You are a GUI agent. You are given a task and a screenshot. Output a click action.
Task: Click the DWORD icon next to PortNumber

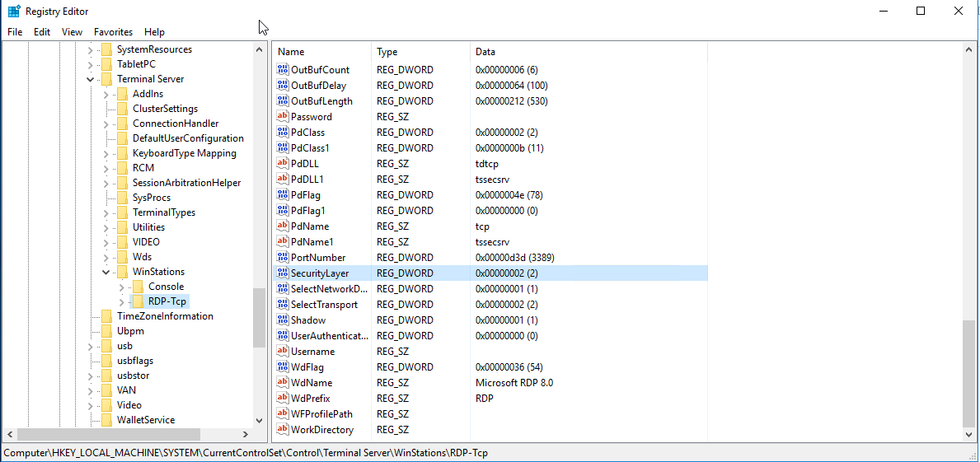(x=283, y=258)
